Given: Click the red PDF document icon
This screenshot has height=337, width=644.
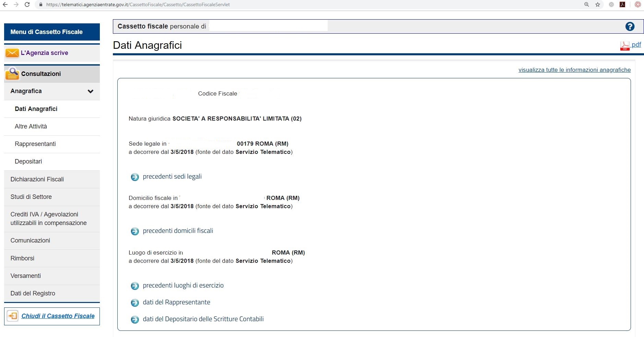Looking at the screenshot, I should 625,46.
